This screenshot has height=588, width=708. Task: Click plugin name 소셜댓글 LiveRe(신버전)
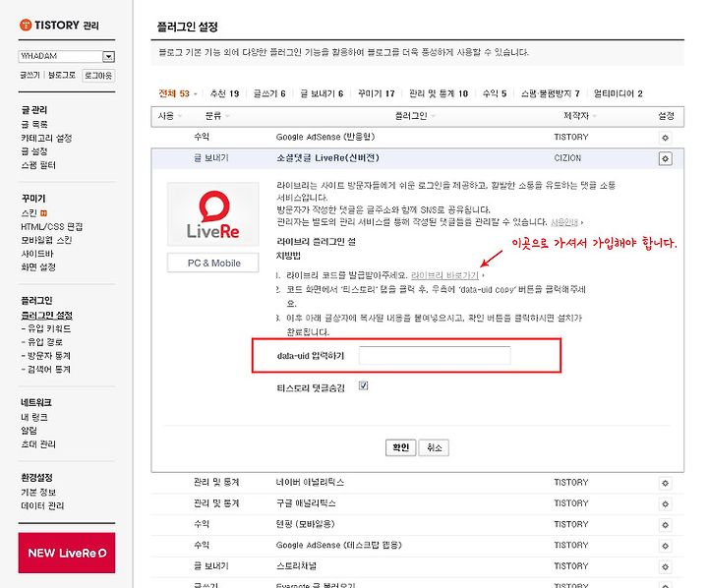pos(327,157)
